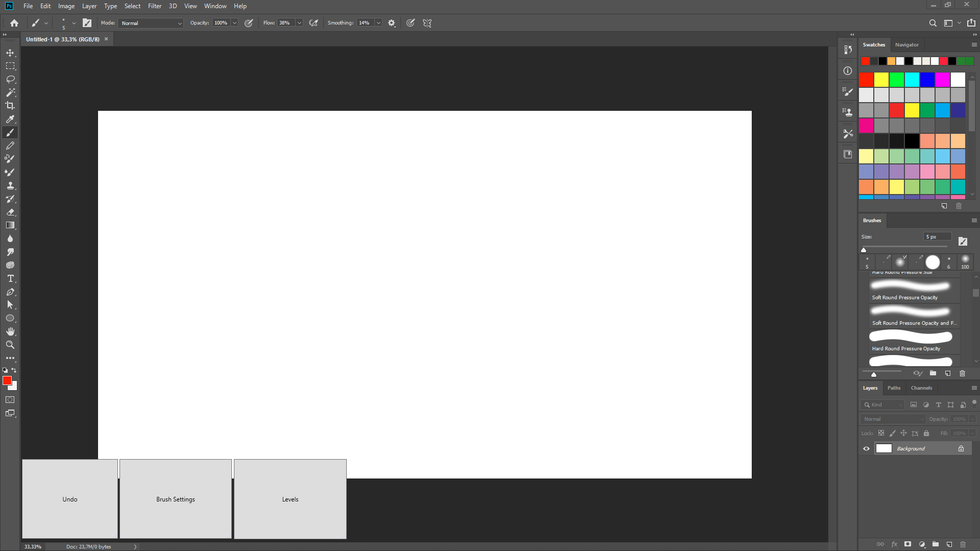Enable airbrush mode in the options bar
The width and height of the screenshot is (980, 551).
click(x=314, y=22)
